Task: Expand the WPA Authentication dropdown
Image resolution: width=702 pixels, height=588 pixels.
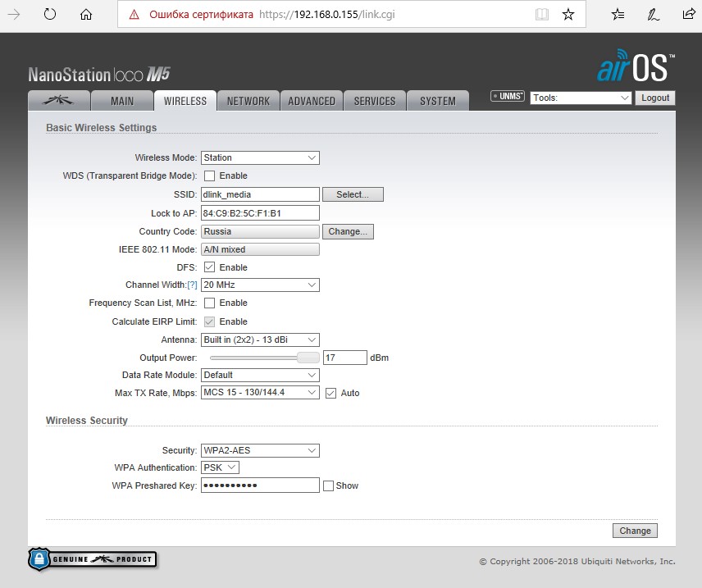Action: click(x=220, y=467)
